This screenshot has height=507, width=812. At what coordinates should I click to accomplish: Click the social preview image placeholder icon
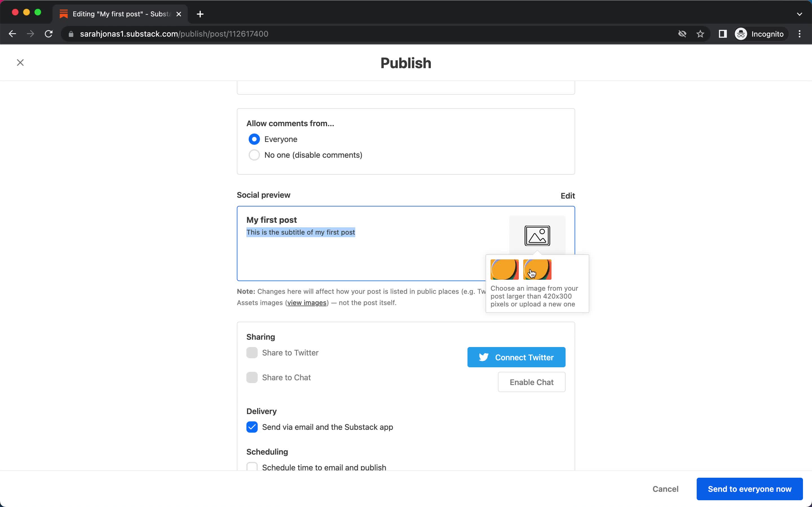click(x=537, y=235)
